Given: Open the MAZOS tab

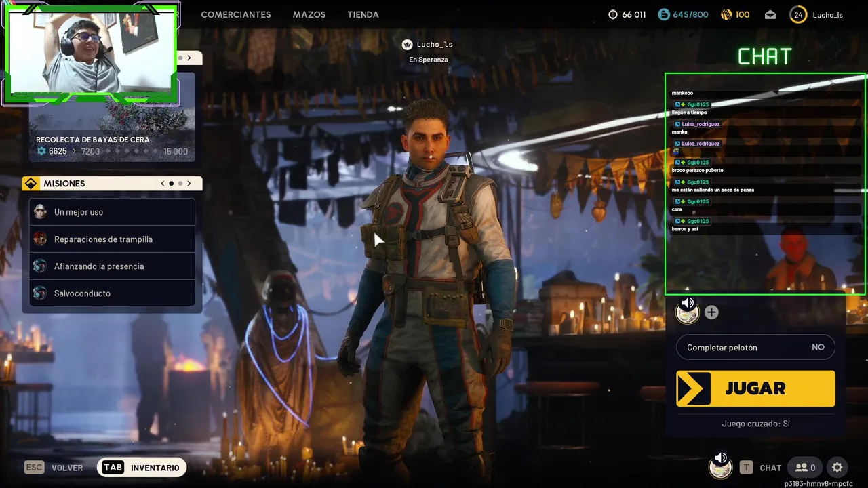Looking at the screenshot, I should tap(309, 14).
